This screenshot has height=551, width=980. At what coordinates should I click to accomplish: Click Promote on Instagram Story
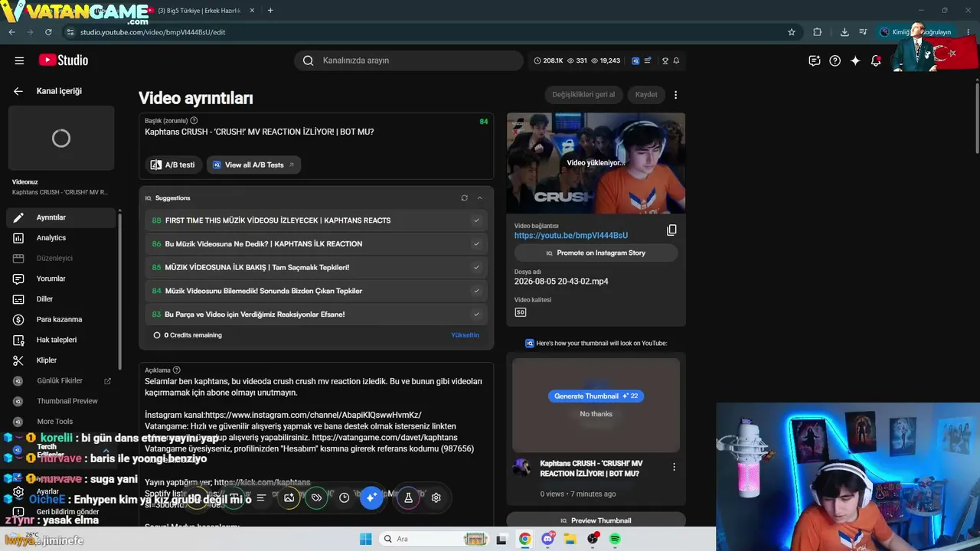pyautogui.click(x=596, y=253)
